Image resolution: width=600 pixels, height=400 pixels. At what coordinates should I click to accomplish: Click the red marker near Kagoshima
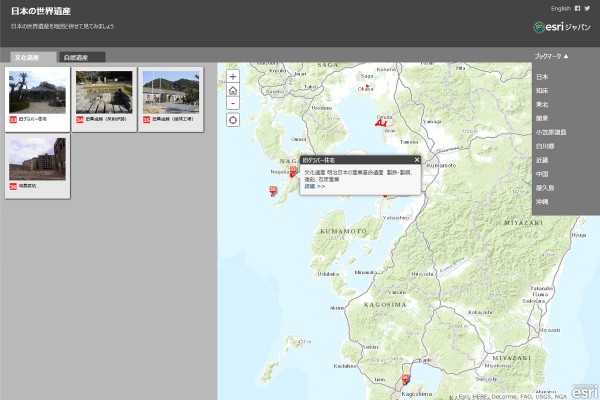point(405,379)
